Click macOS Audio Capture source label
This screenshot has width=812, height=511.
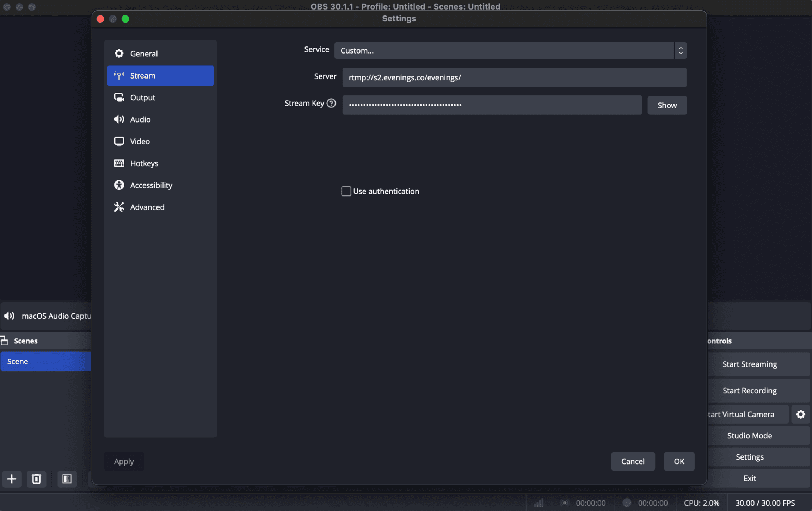click(56, 316)
